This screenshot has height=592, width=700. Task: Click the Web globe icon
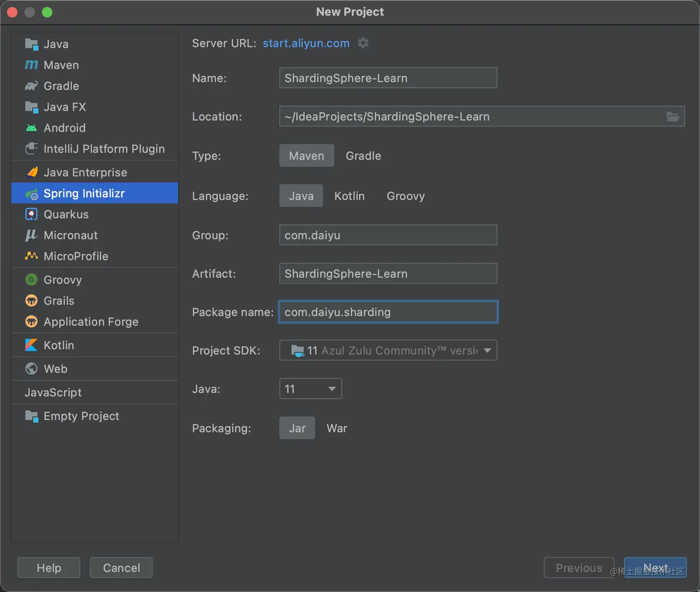click(x=31, y=369)
